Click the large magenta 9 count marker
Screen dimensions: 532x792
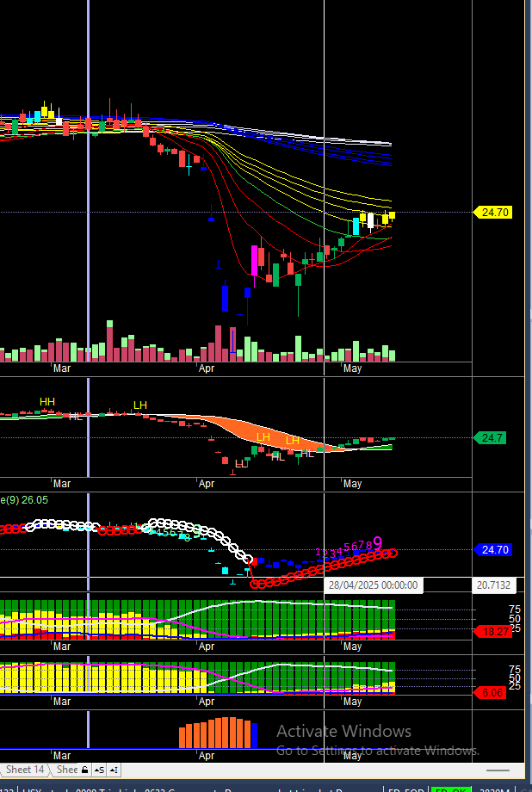tap(378, 543)
